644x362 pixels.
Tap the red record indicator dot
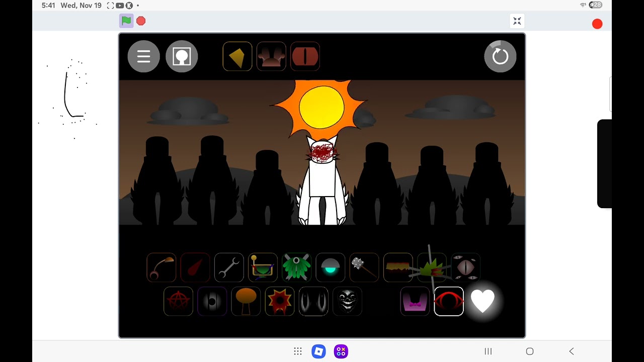coord(597,24)
